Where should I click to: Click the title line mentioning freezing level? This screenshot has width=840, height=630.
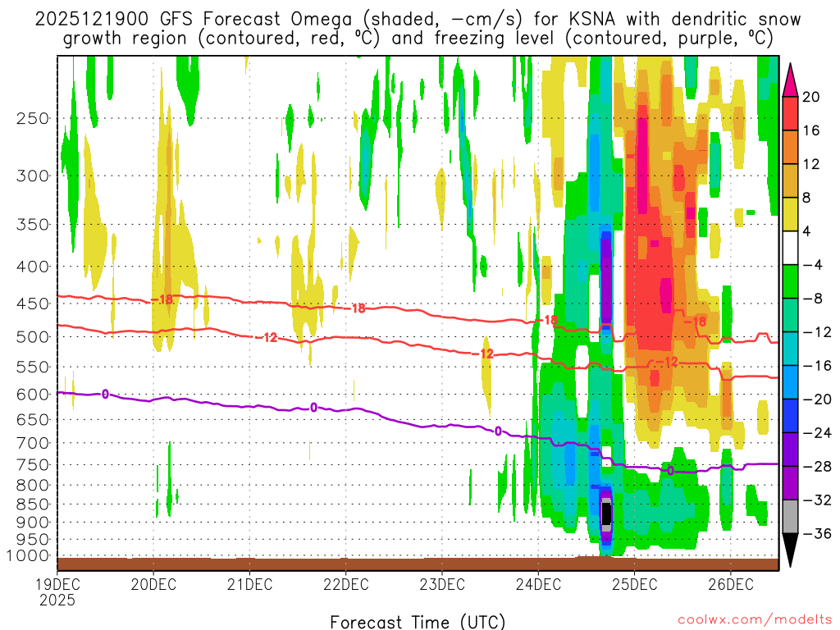[418, 39]
